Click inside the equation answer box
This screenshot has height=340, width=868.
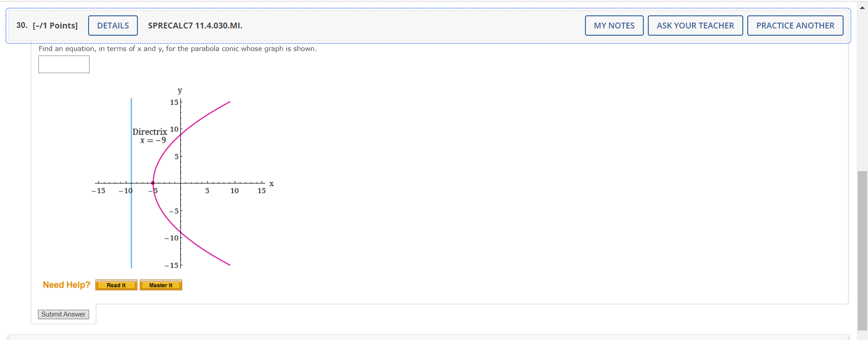(x=63, y=64)
